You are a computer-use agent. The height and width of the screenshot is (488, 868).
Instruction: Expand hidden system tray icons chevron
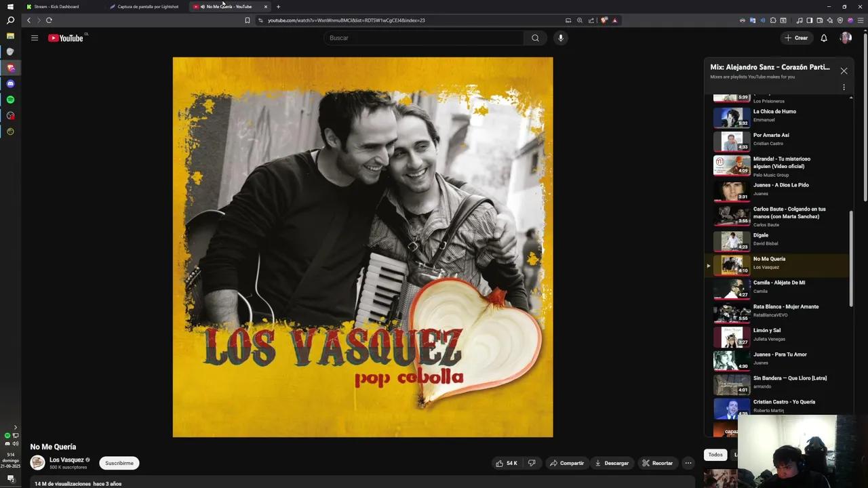click(16, 428)
